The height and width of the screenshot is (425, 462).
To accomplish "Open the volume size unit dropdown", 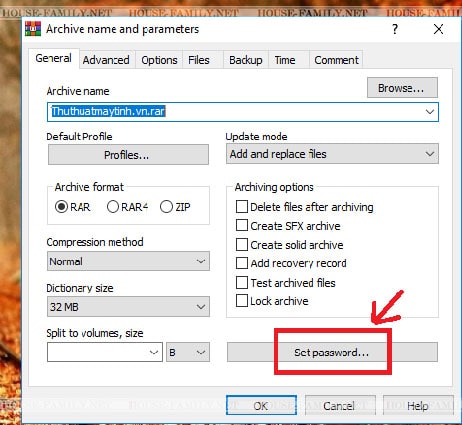I will [x=188, y=352].
